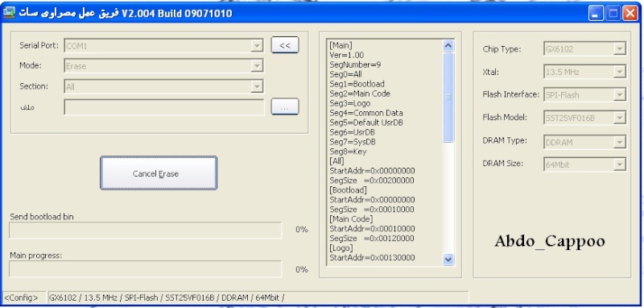Screen dimensions: 644x308
Task: Select the SegSize =0x00200000 line
Action: tap(372, 180)
